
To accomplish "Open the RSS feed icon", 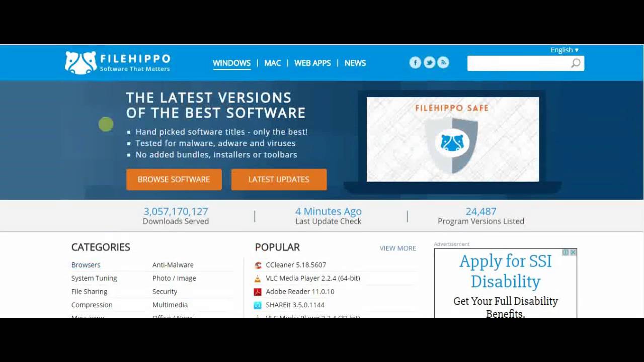I will tap(443, 62).
